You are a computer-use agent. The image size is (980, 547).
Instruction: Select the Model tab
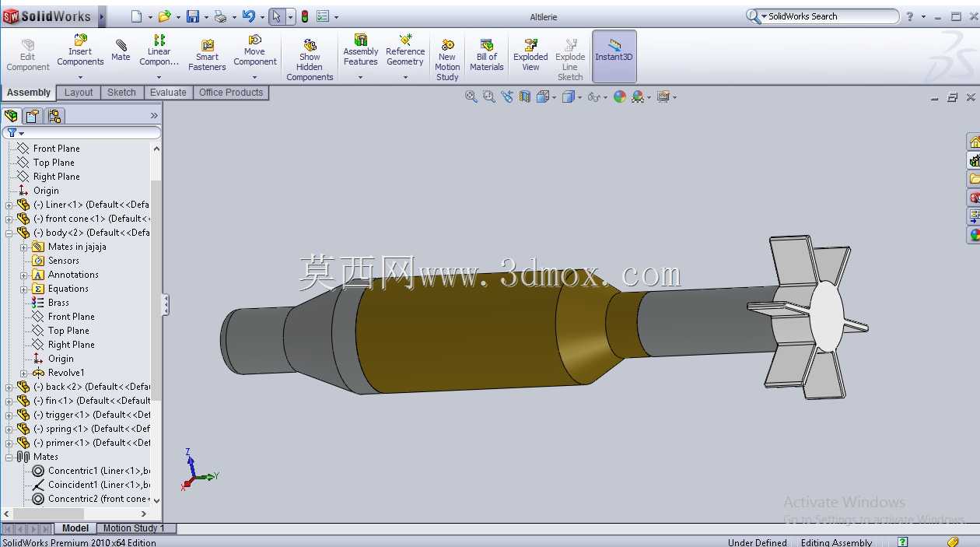click(x=75, y=528)
